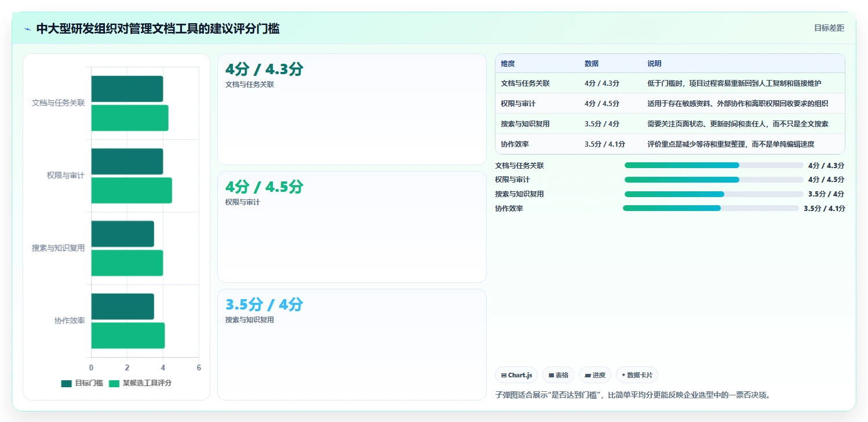Image resolution: width=868 pixels, height=422 pixels.
Task: Click the dark target bar for 搜索与知识复用
Action: 122,234
